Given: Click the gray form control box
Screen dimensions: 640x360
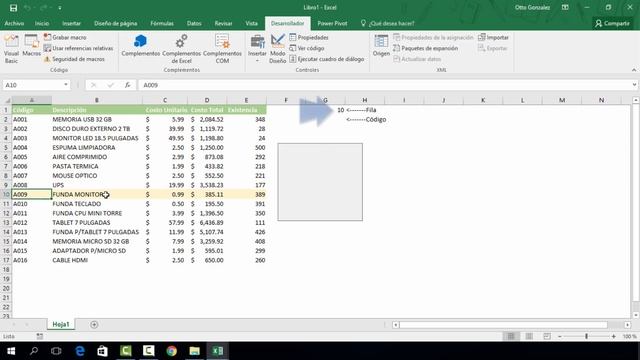Looking at the screenshot, I should [x=320, y=182].
